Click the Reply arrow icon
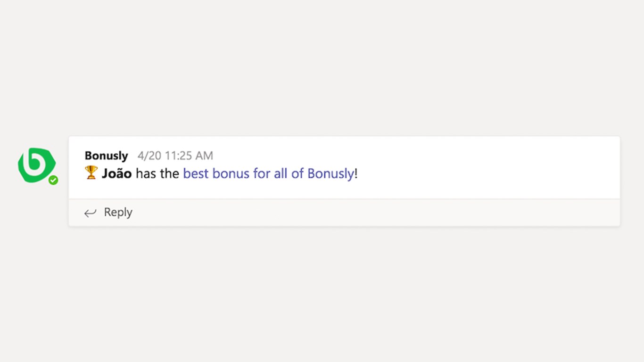The width and height of the screenshot is (644, 362). click(90, 213)
